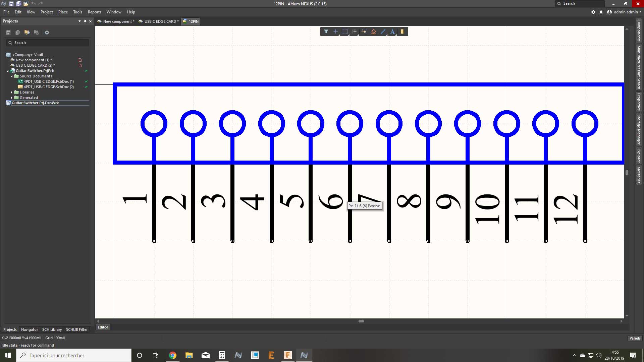Open the Place menu
Screen dimensions: 644x362
tap(63, 12)
